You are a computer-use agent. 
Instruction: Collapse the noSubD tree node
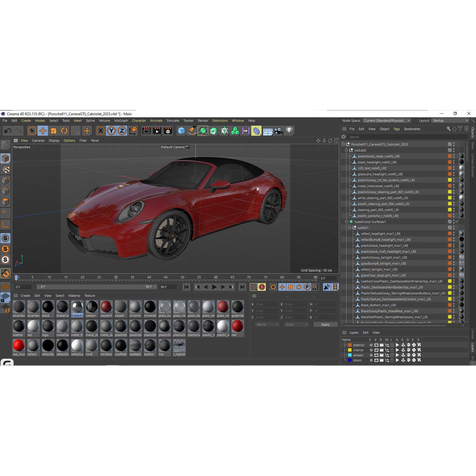coord(347,150)
